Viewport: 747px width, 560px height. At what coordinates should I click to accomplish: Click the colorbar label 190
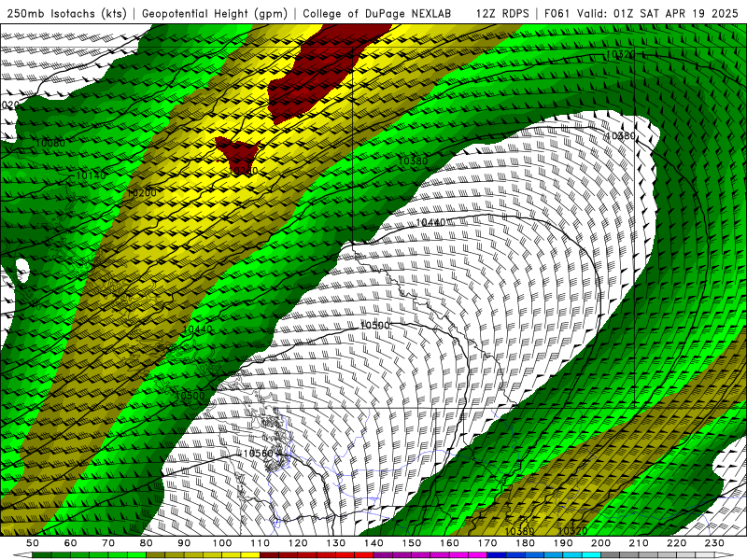pyautogui.click(x=563, y=543)
